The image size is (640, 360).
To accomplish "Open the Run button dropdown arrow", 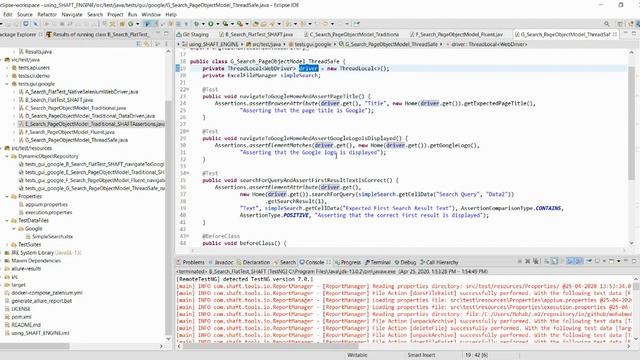I will [218, 24].
